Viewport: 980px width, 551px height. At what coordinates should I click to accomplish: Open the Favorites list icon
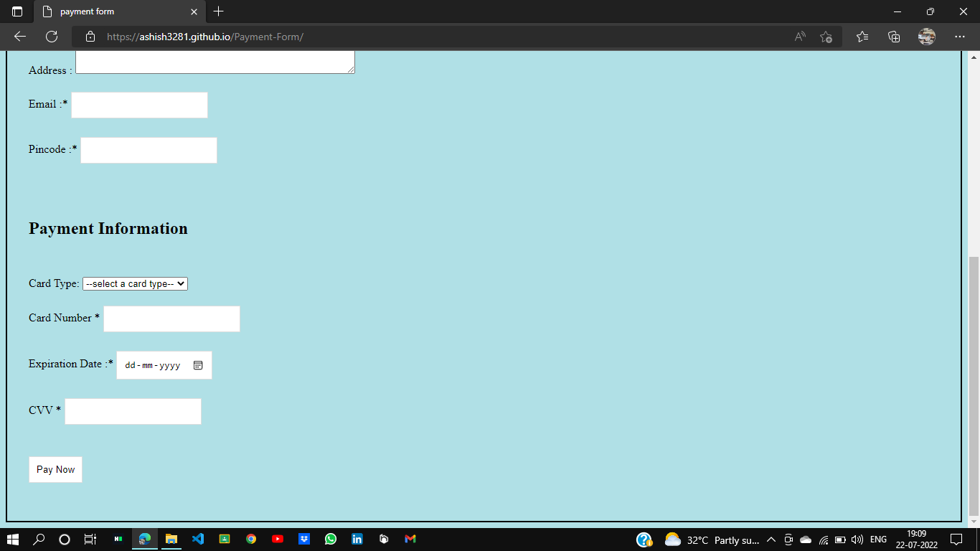(862, 37)
